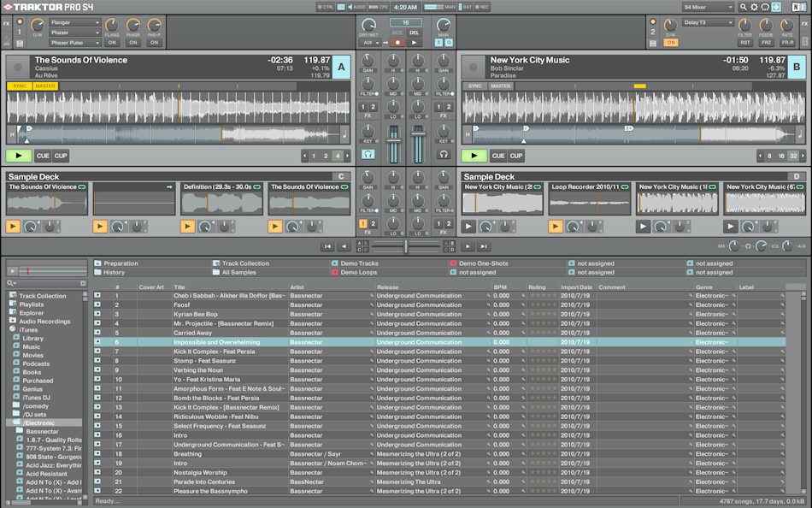Open the Flanger effect dropdown

(x=75, y=23)
